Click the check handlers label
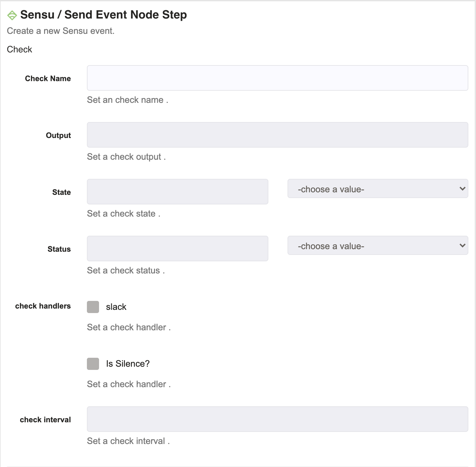This screenshot has height=467, width=476. [x=43, y=306]
